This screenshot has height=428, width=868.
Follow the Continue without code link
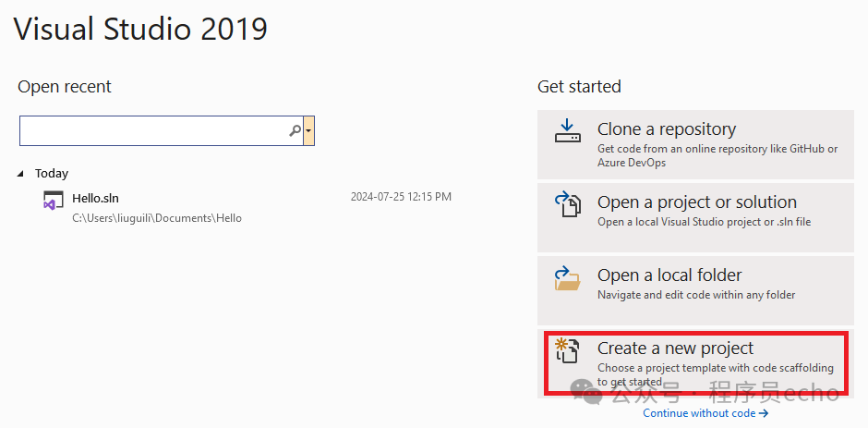[x=699, y=413]
